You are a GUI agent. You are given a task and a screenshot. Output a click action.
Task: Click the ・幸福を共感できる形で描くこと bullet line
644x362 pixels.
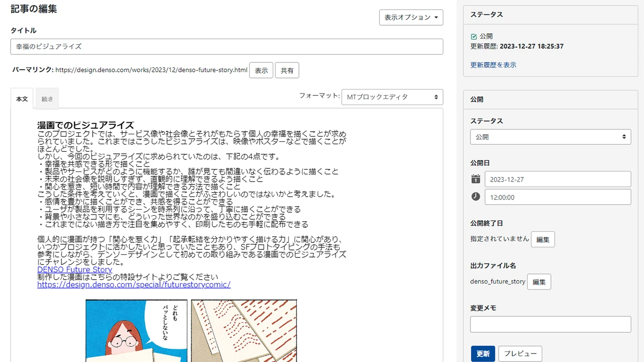click(94, 164)
